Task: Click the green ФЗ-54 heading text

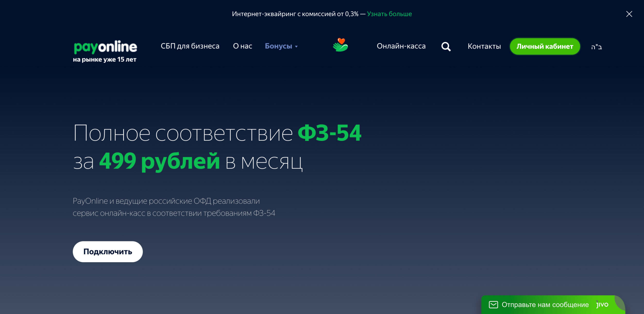Action: click(x=329, y=133)
